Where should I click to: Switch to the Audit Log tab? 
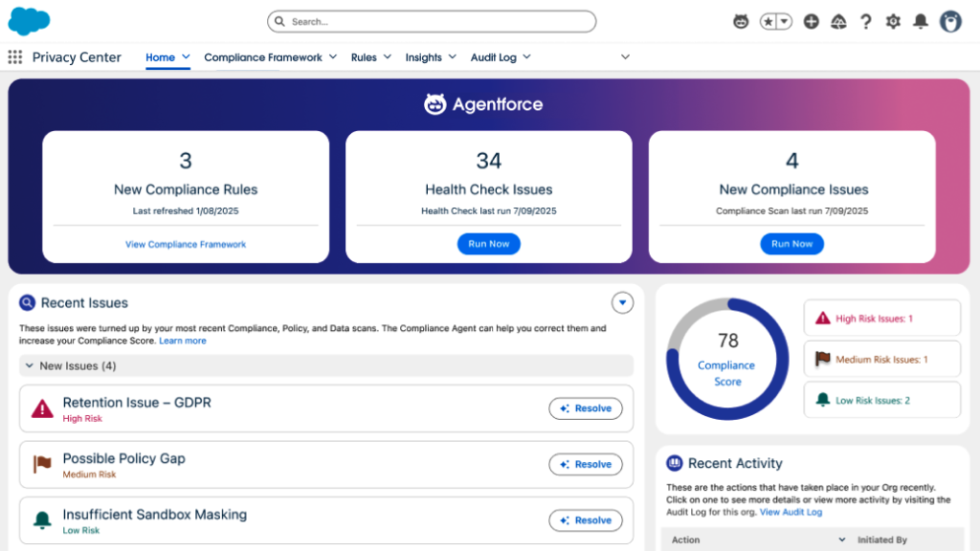pyautogui.click(x=493, y=57)
